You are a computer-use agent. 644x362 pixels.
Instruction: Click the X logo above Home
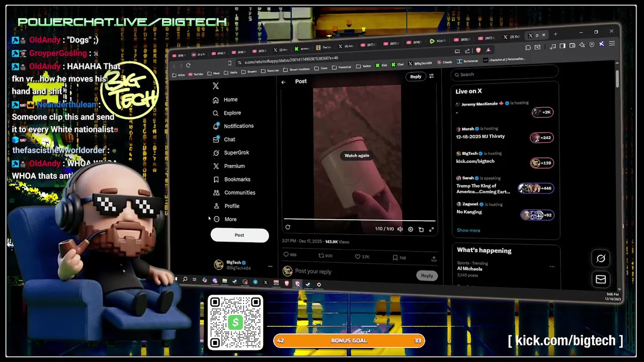point(216,86)
